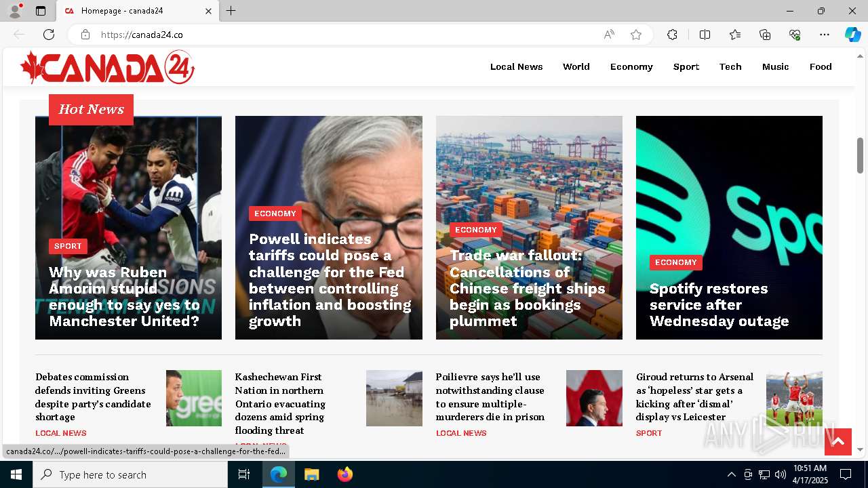The image size is (868, 488).
Task: Click Microsoft Edge taskbar icon
Action: point(279,474)
